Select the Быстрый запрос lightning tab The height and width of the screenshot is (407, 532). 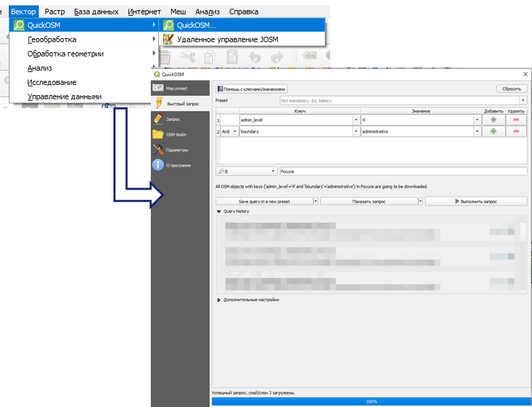(180, 103)
